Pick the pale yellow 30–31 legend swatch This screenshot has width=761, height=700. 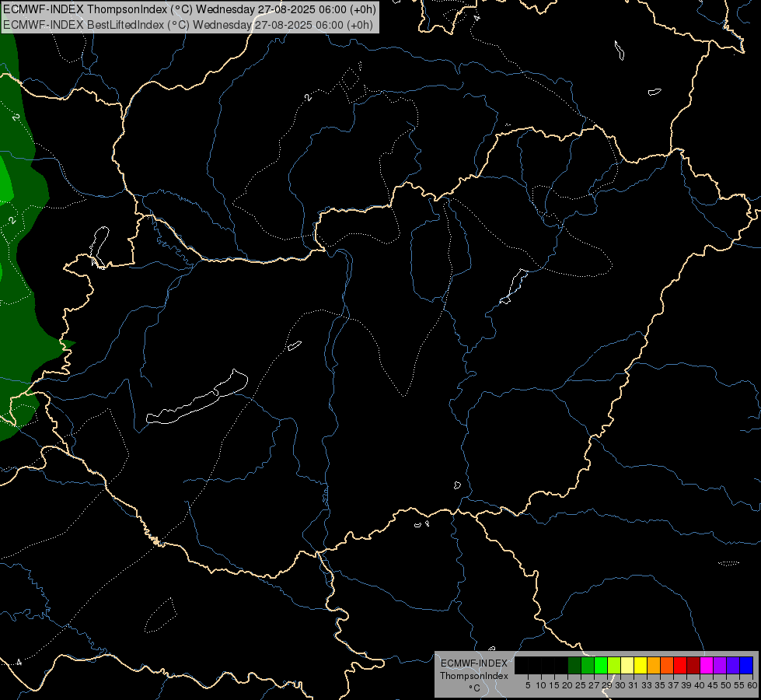(x=627, y=665)
